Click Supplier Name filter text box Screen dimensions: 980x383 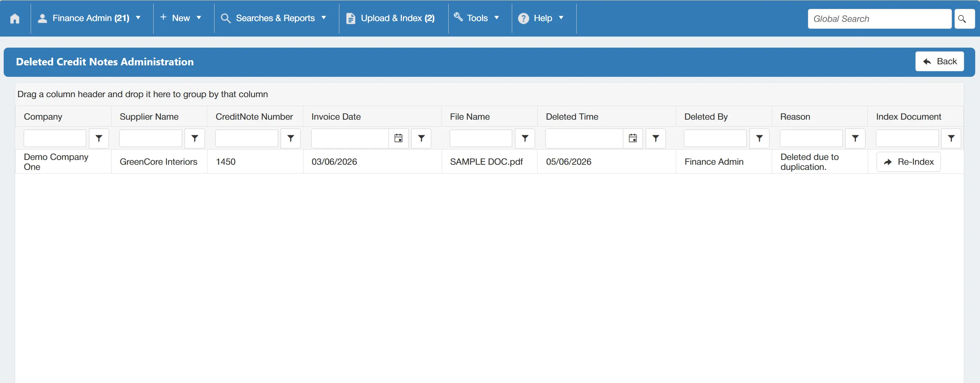click(x=151, y=139)
